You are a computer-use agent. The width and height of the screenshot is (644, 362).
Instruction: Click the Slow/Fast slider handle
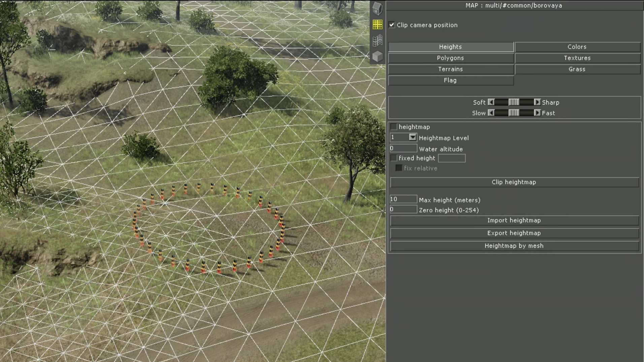(x=514, y=113)
